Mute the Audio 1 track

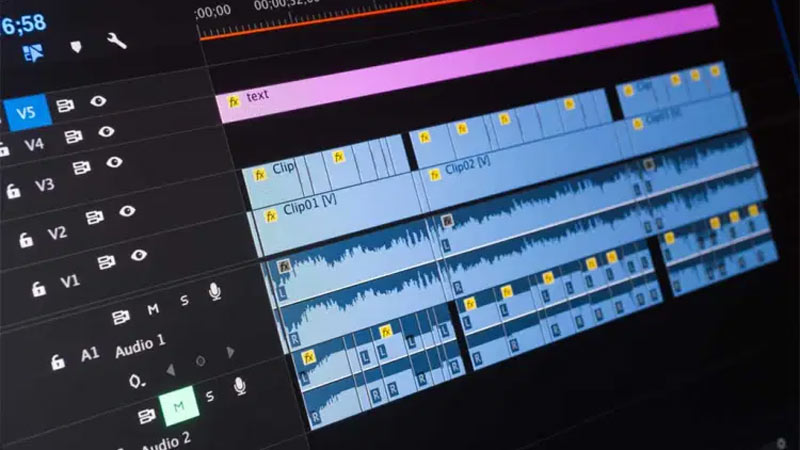pyautogui.click(x=153, y=309)
